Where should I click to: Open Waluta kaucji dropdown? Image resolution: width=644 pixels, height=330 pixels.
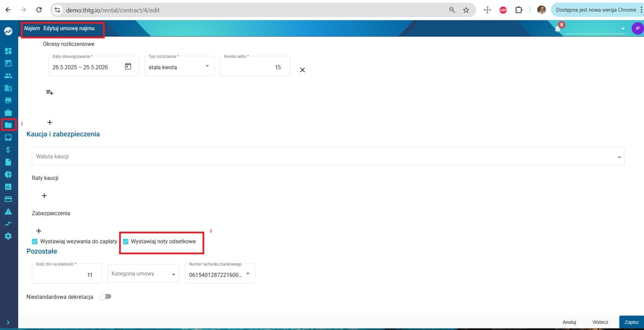coord(328,157)
